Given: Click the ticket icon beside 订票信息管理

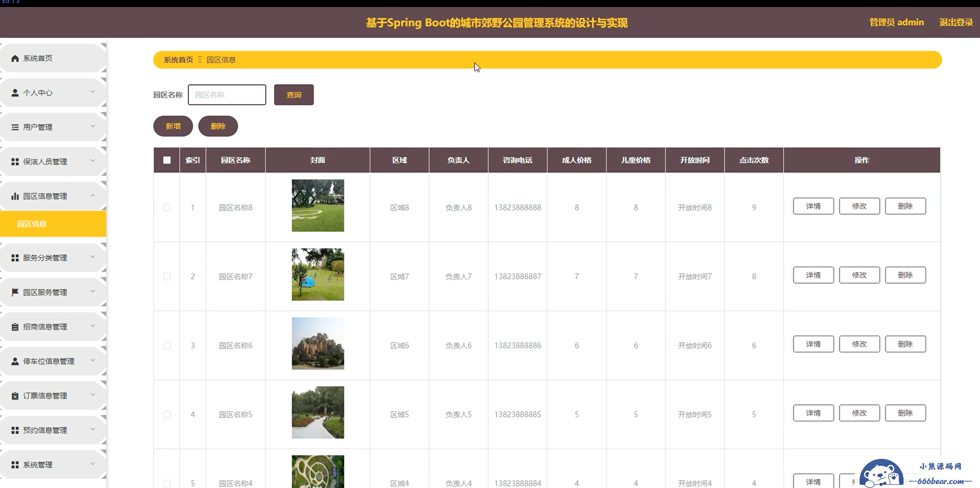Looking at the screenshot, I should pos(15,396).
